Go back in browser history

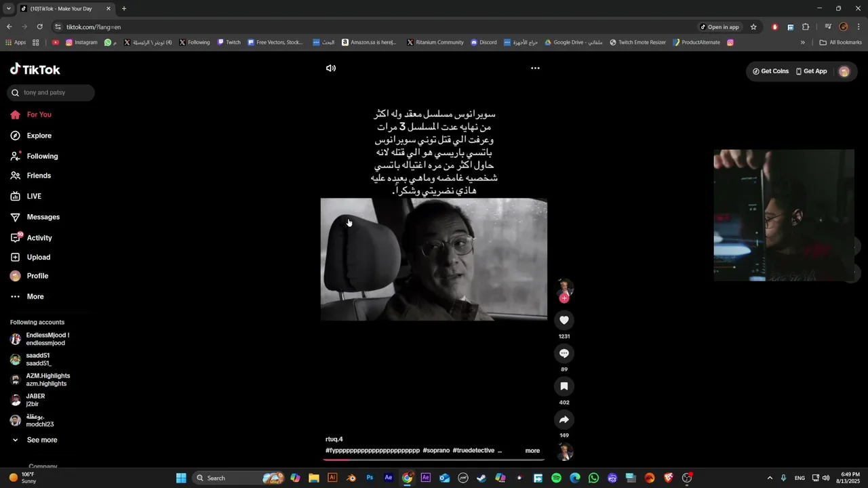[x=9, y=27]
